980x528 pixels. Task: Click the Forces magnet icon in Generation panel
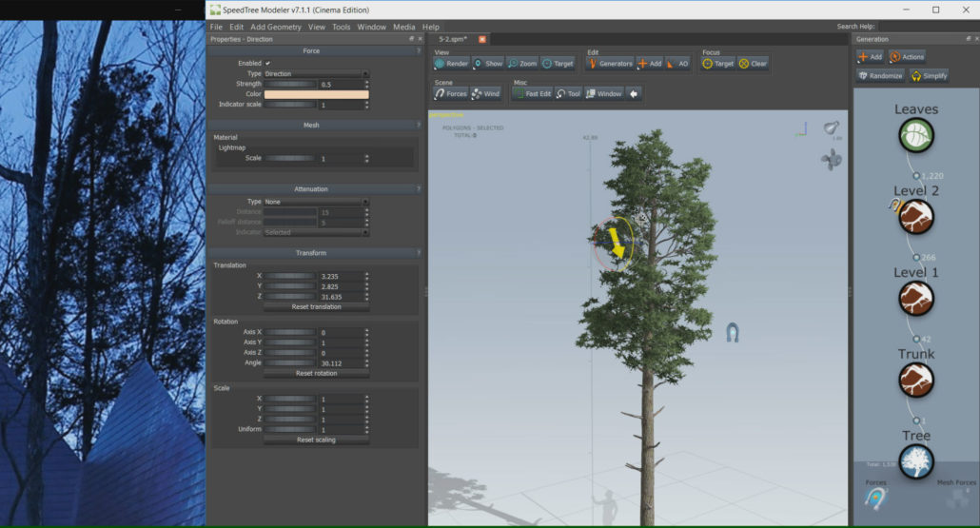tap(875, 498)
